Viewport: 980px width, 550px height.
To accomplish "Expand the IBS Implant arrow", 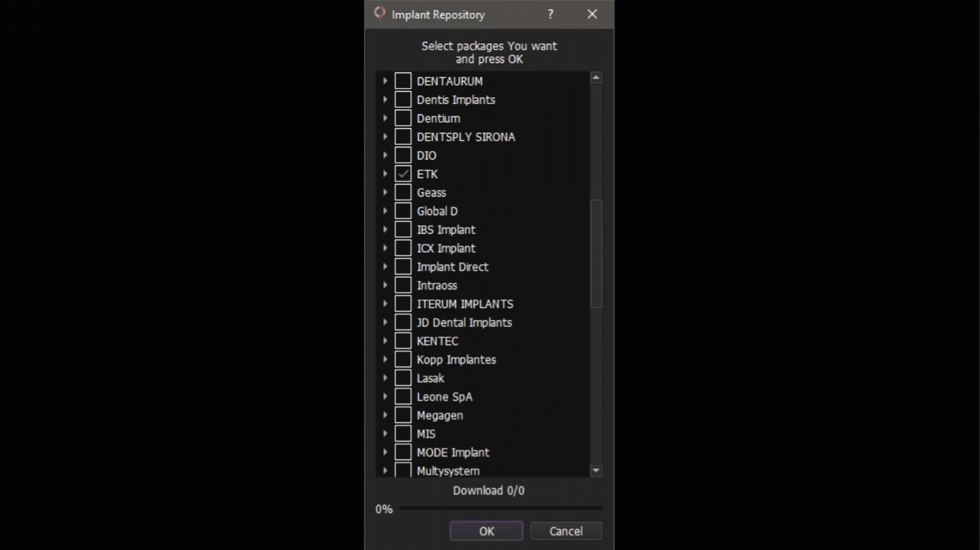I will [x=385, y=229].
